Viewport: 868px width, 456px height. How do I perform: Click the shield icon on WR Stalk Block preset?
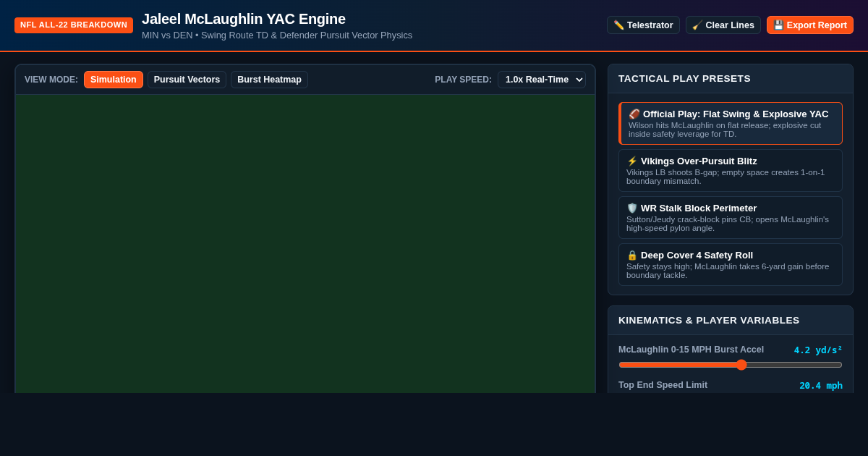(632, 208)
